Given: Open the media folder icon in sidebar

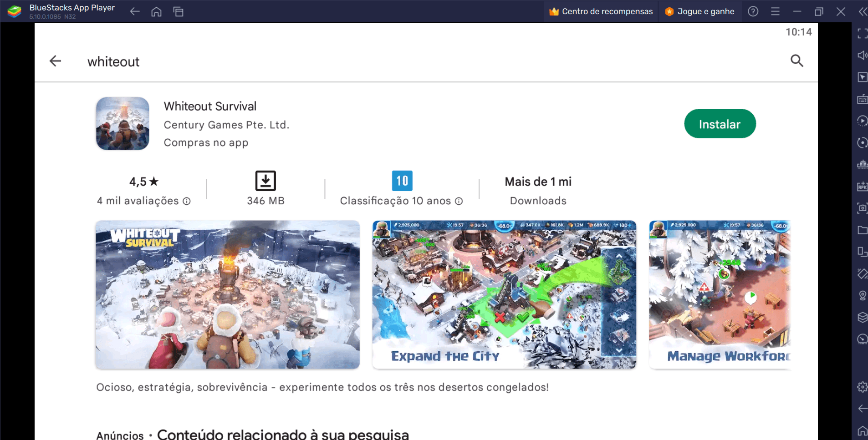Looking at the screenshot, I should (862, 230).
